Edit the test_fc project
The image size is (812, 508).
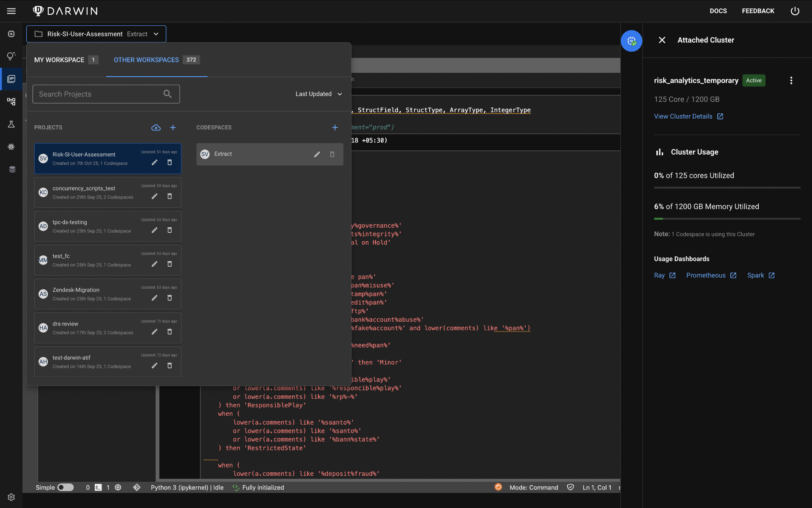tap(155, 264)
